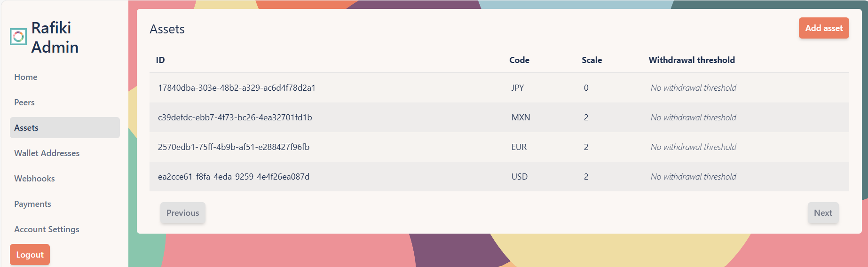Click asset ID starting with 17840dba

coord(237,88)
